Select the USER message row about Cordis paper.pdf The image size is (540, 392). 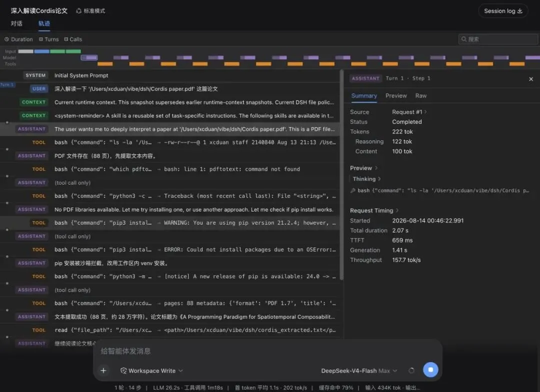pyautogui.click(x=170, y=89)
